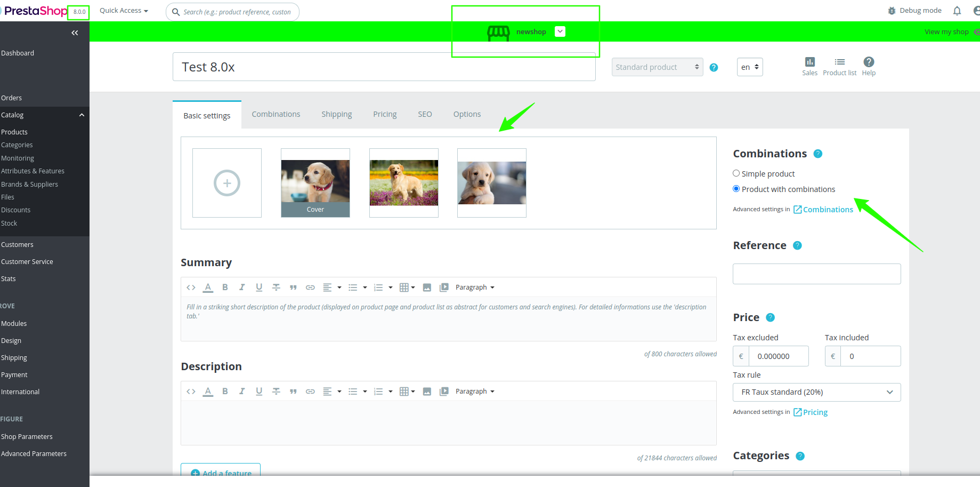
Task: Expand the newshop shop selector
Action: 560,31
